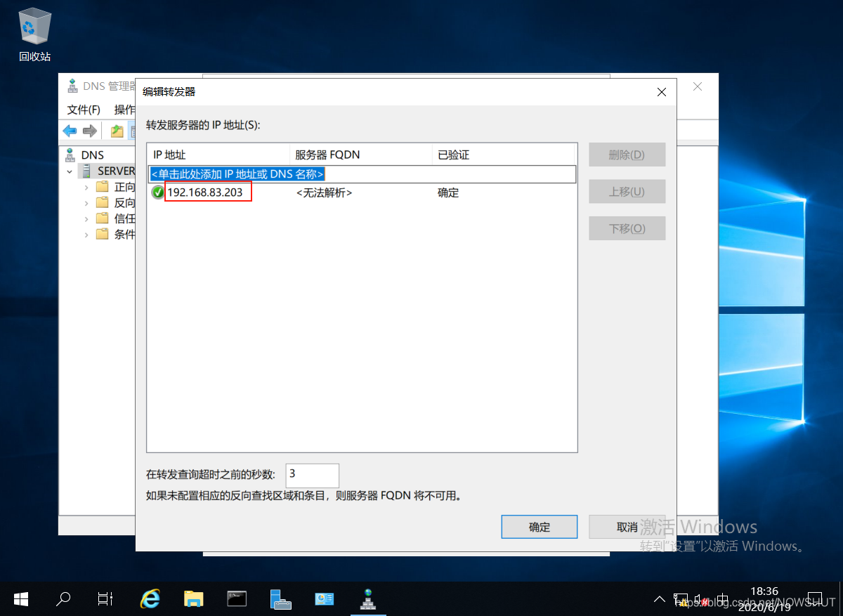Switch to DNS Manager on the taskbar
Image resolution: width=843 pixels, height=616 pixels.
367,598
